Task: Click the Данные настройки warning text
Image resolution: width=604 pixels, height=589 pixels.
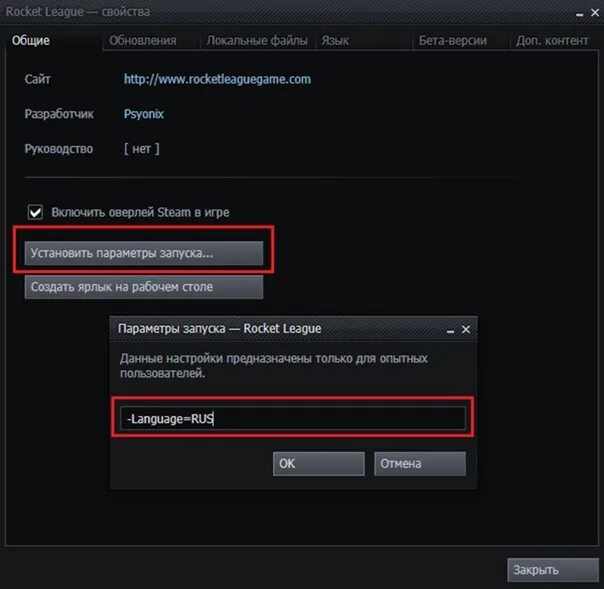Action: pos(273,366)
